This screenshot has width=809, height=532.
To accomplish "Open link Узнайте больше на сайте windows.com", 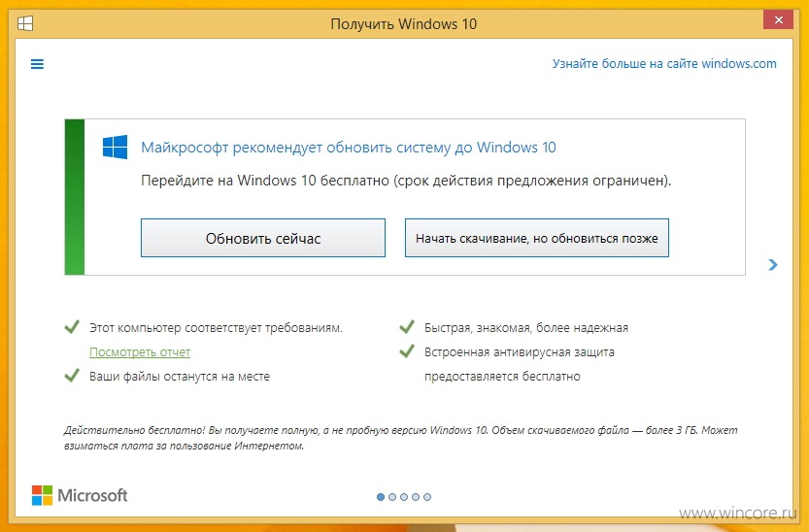I will 664,64.
